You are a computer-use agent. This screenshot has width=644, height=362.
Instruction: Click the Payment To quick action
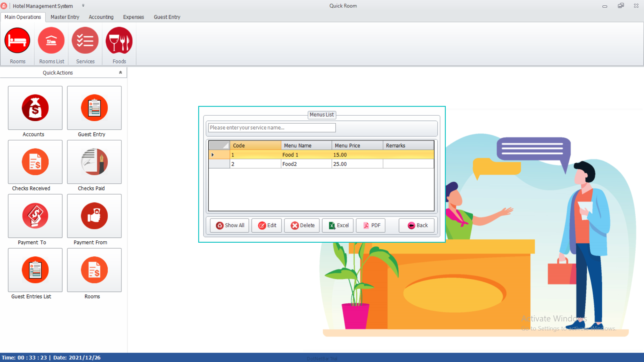[35, 216]
